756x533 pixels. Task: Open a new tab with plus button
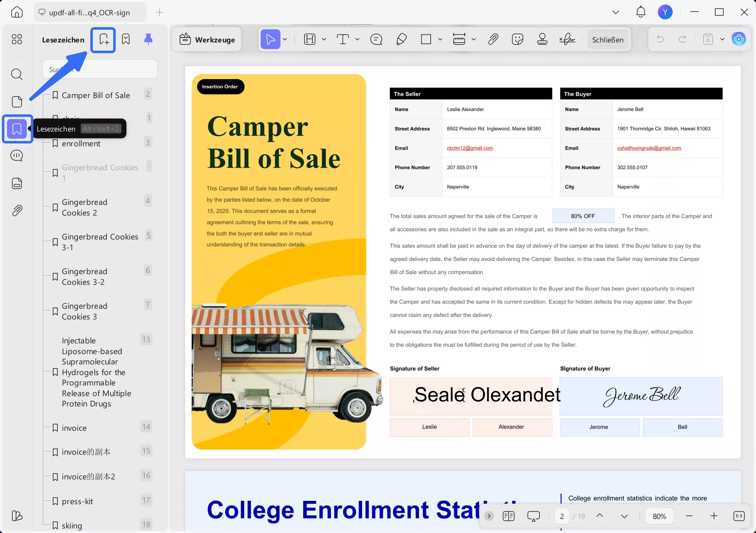coord(160,12)
